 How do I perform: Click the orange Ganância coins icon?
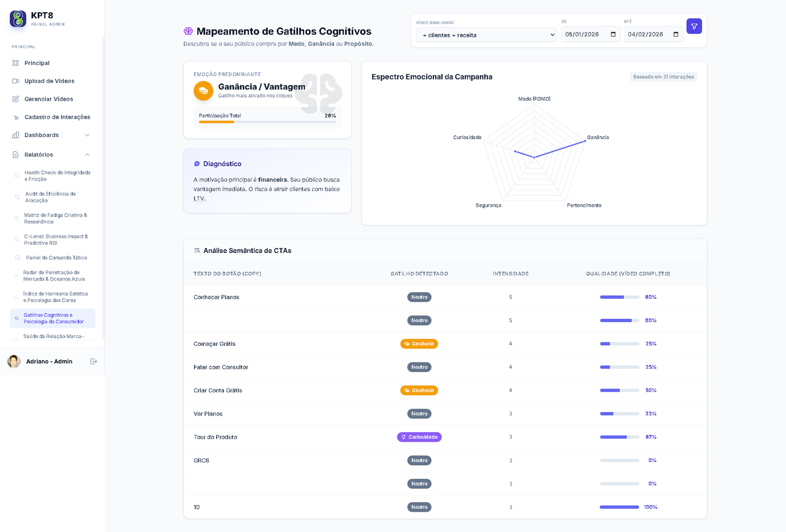tap(203, 91)
